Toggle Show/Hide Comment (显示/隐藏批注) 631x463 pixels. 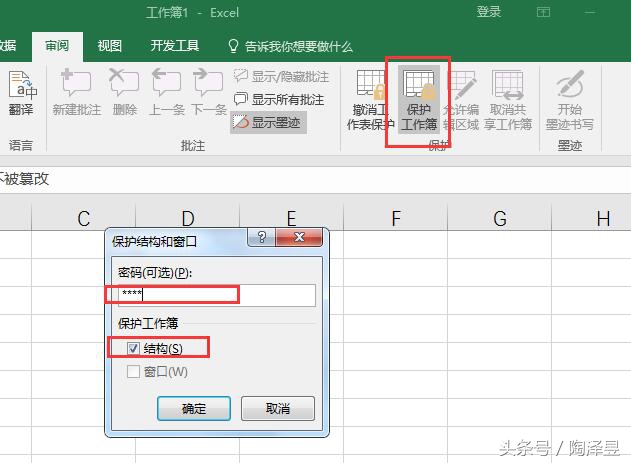(281, 76)
